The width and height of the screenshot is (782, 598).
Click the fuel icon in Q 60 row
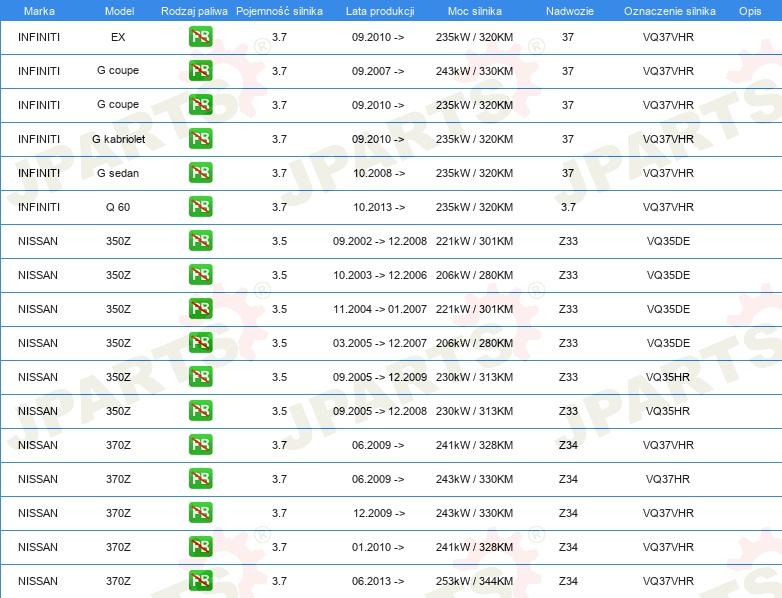[x=200, y=206]
